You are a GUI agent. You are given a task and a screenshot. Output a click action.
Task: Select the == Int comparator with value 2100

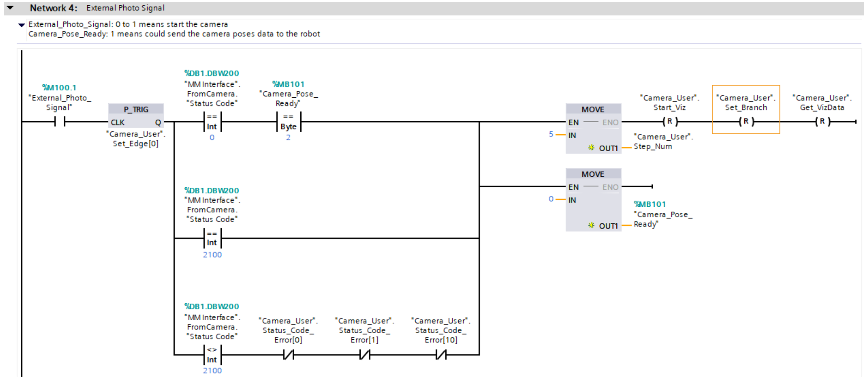click(212, 239)
